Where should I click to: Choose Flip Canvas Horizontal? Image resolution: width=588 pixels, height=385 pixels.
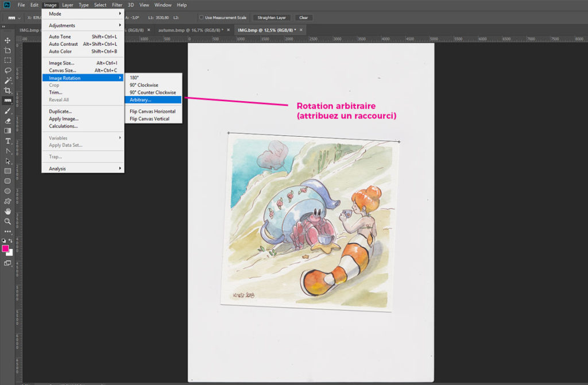click(x=153, y=111)
